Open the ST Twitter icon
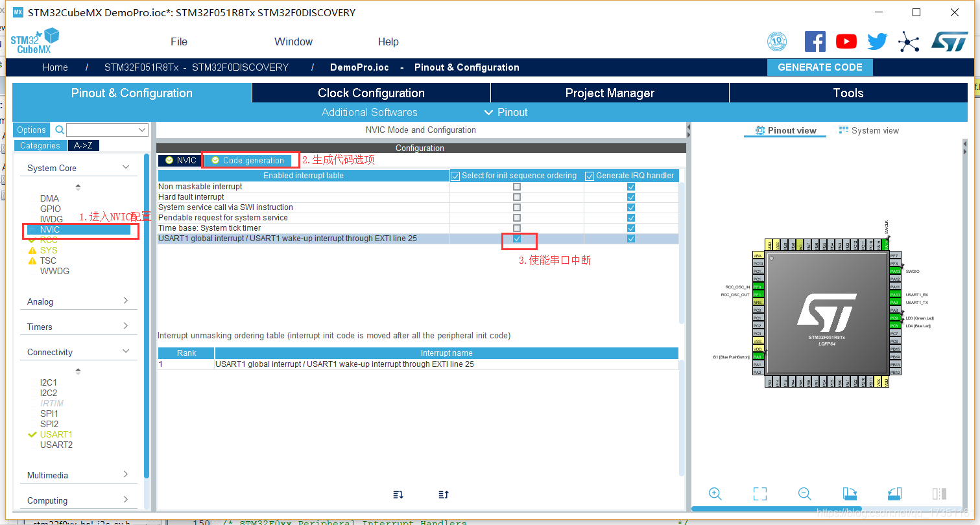980x525 pixels. pyautogui.click(x=878, y=41)
